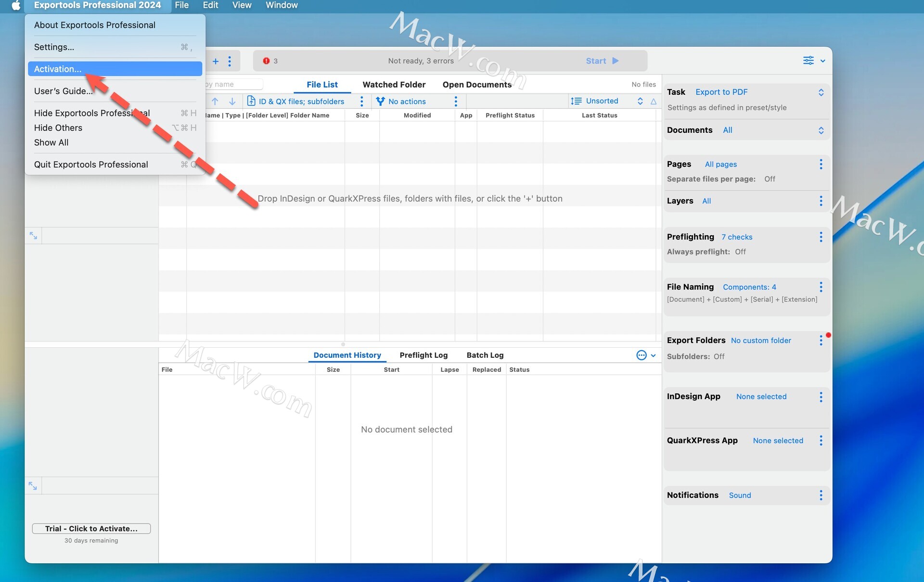Image resolution: width=924 pixels, height=582 pixels.
Task: Click the plus add files icon
Action: [216, 61]
